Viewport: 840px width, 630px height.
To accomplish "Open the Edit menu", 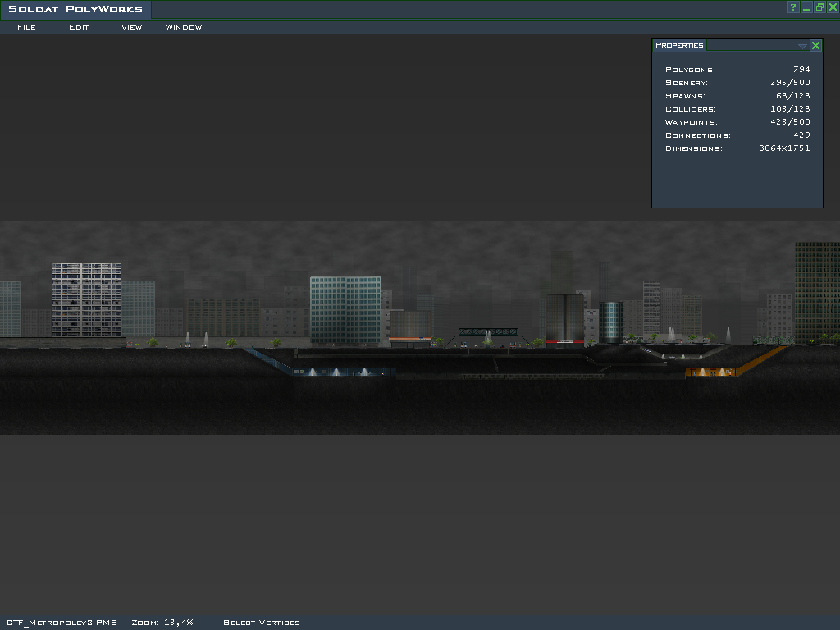I will pyautogui.click(x=79, y=27).
